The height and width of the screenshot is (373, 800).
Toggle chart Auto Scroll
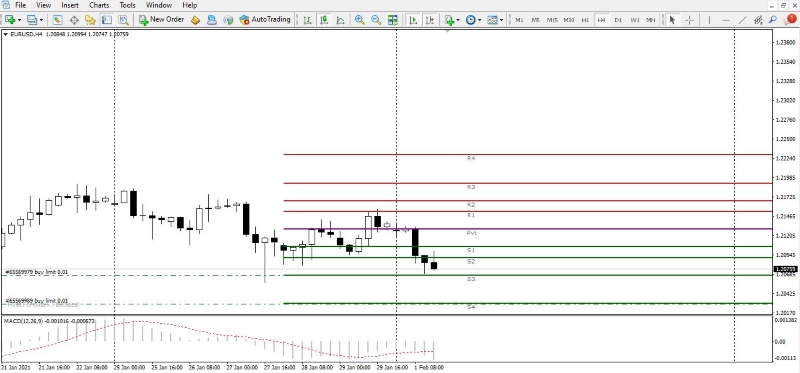tap(413, 20)
